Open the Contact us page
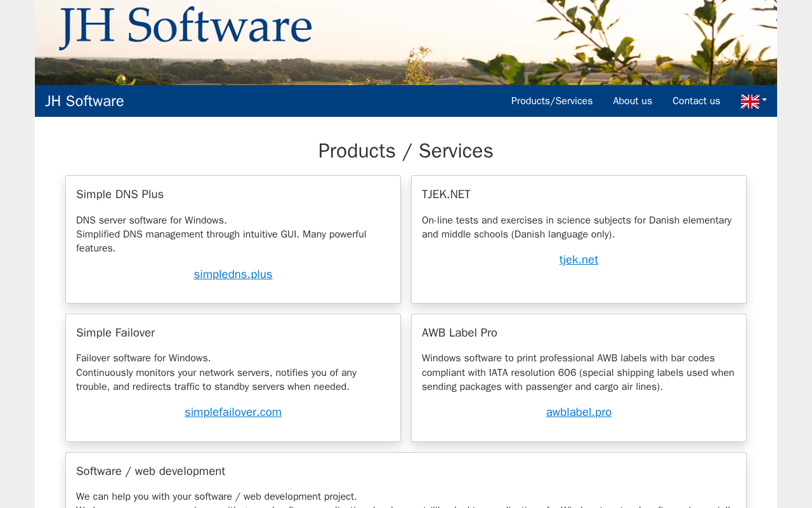Screen dimensions: 812x508 point(697,101)
